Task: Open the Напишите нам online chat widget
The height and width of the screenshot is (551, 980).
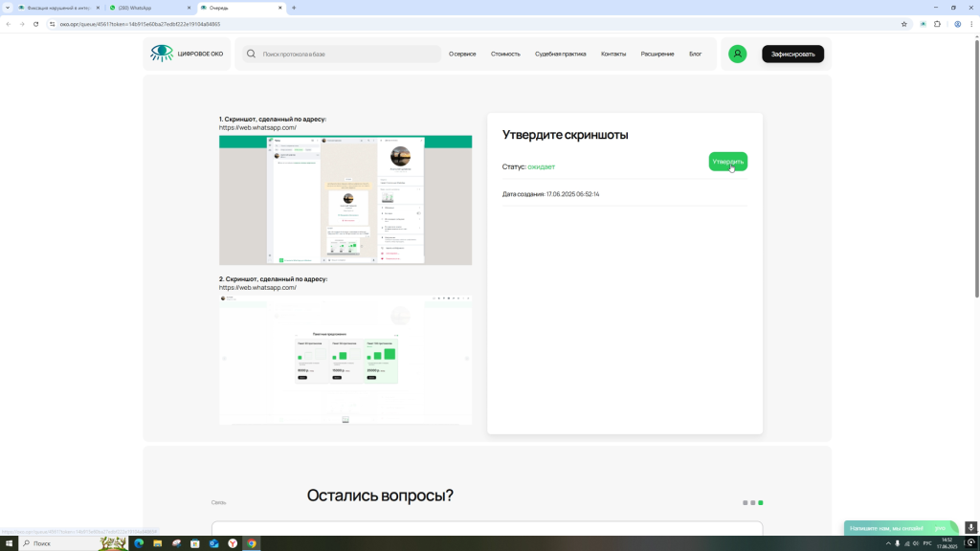Action: coord(898,528)
